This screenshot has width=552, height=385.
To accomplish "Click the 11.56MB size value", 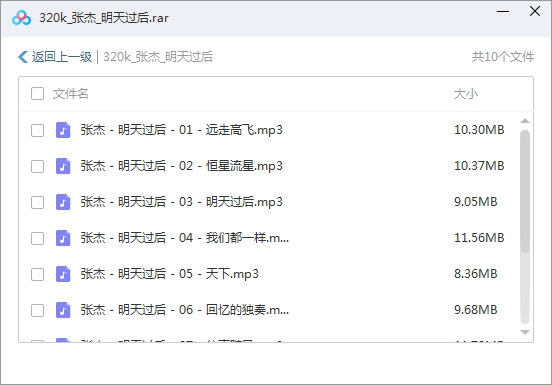I will [479, 238].
